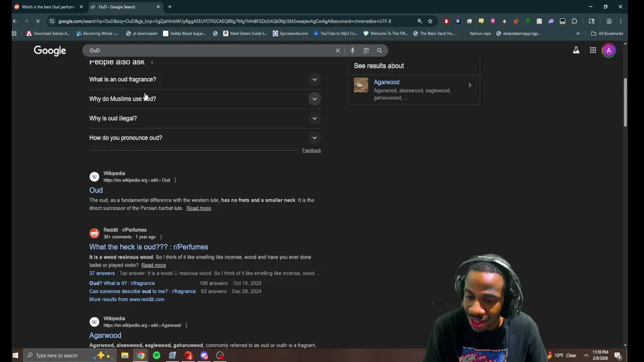Expand 'Why is oud illegal?' question
644x362 pixels.
click(x=205, y=118)
